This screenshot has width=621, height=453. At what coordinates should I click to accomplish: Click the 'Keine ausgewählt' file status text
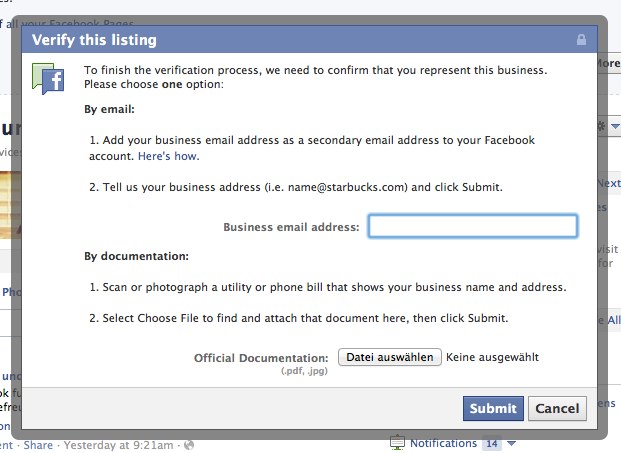tap(492, 357)
